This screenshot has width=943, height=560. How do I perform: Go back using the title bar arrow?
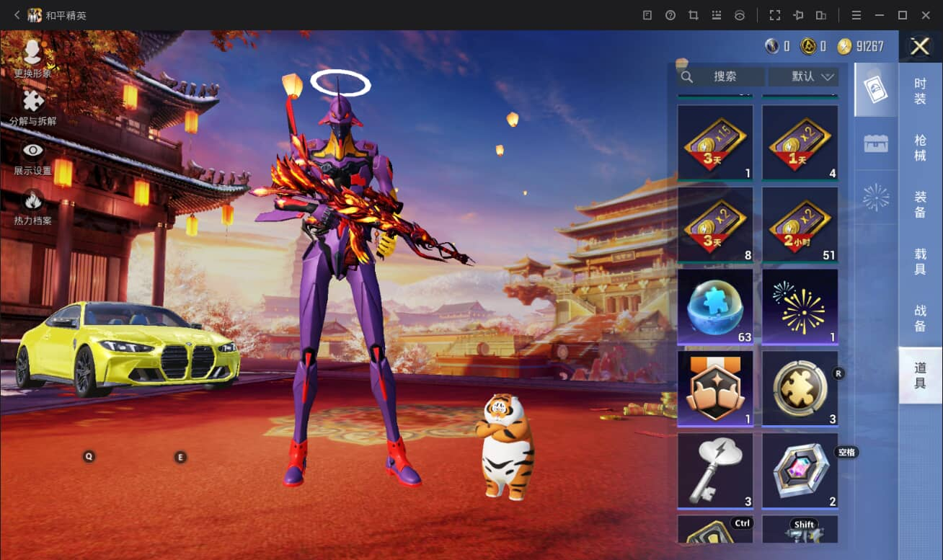coord(17,15)
